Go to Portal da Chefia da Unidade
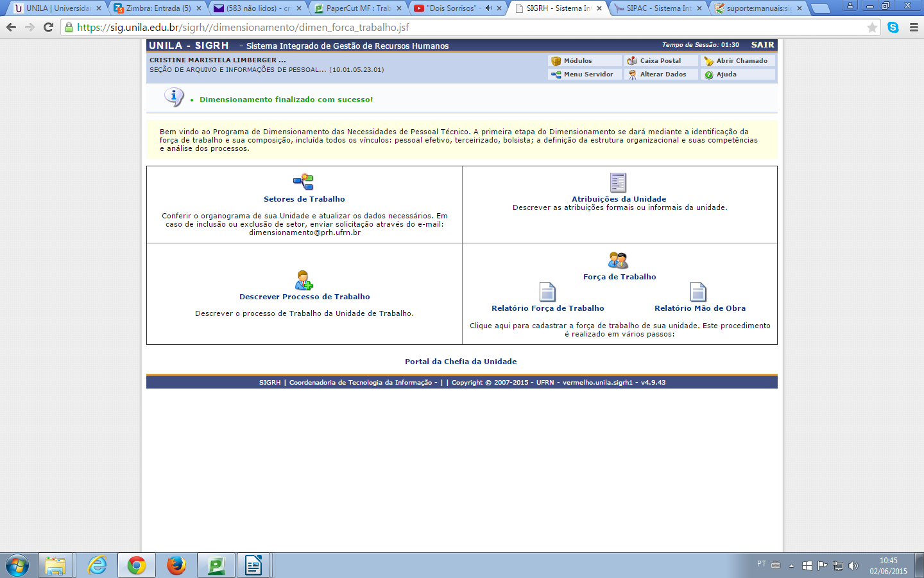The image size is (924, 578). [x=461, y=362]
